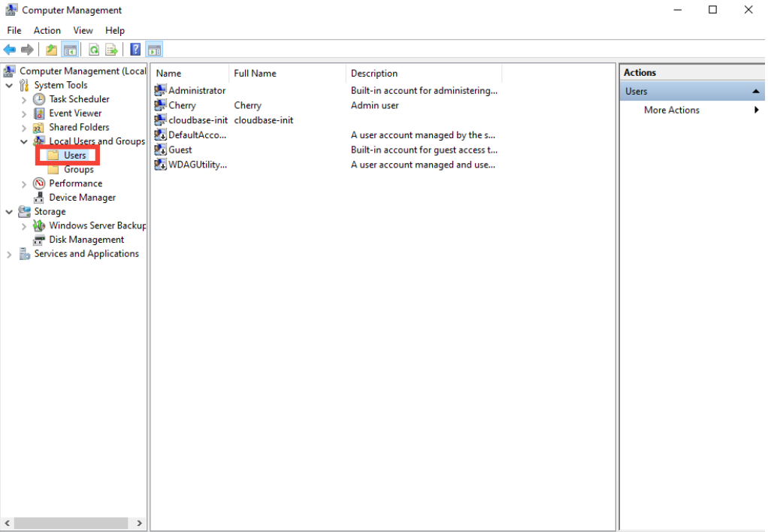Click the tree pane horizontal scrollbar
The image size is (768, 532).
coord(74,523)
